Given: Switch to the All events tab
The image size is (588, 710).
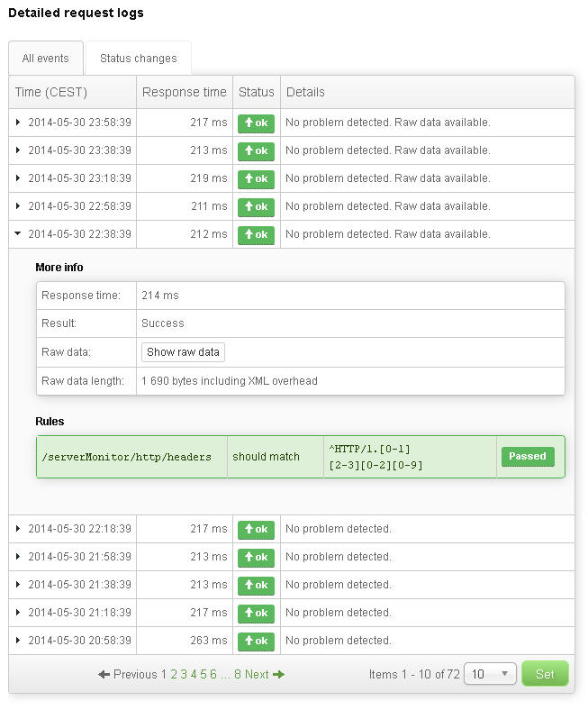Looking at the screenshot, I should [46, 59].
